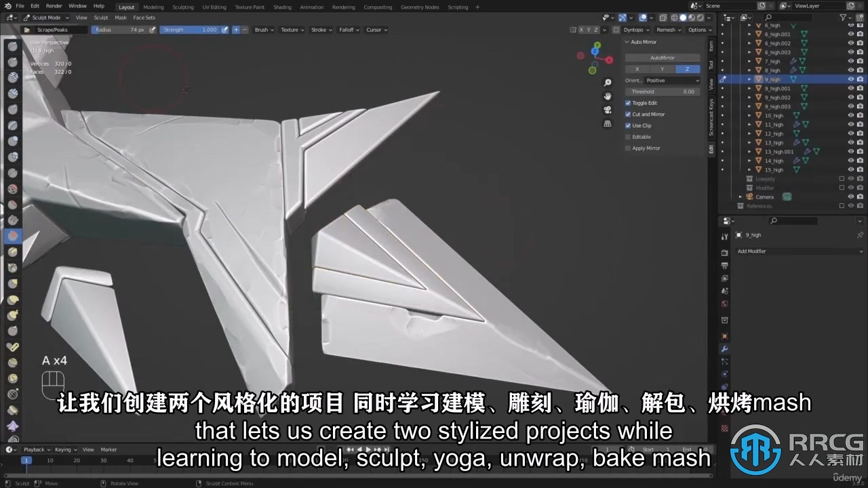This screenshot has width=868, height=488.
Task: Check the Apply Mirror checkbox
Action: tap(628, 148)
